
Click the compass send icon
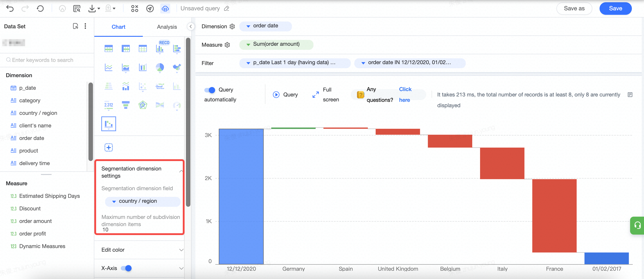(150, 9)
